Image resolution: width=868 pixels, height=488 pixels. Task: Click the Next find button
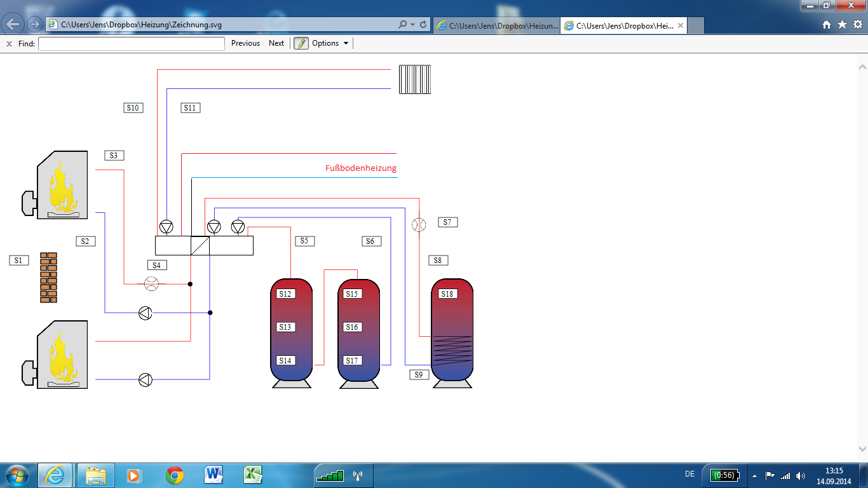click(x=276, y=43)
